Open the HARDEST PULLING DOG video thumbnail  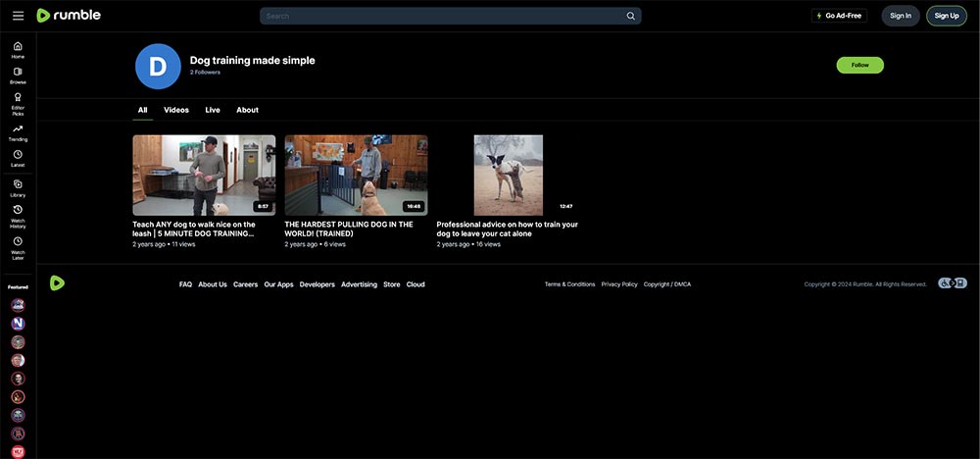click(357, 176)
